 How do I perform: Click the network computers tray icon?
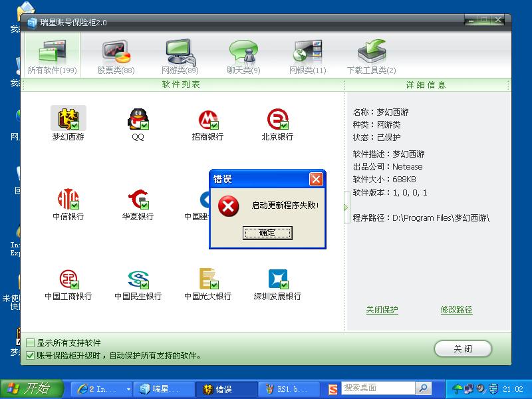pyautogui.click(x=469, y=389)
